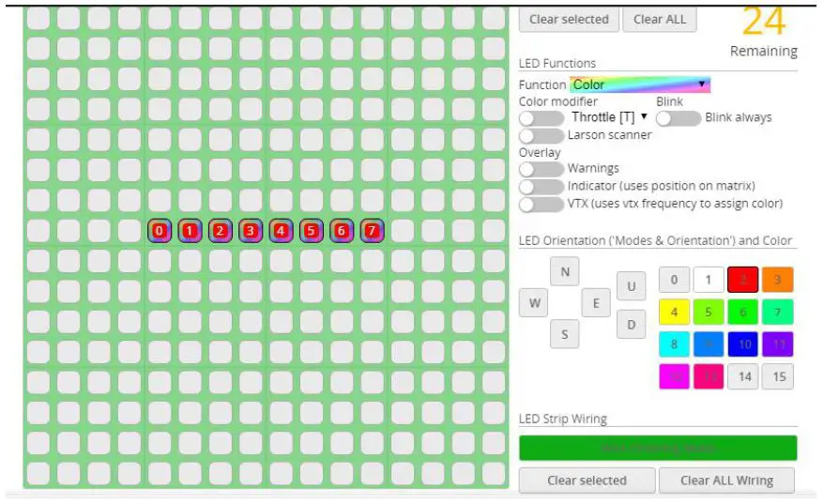Screen dimensions: 824x504
Task: Choose the dark blue swatch 10
Action: pyautogui.click(x=742, y=344)
